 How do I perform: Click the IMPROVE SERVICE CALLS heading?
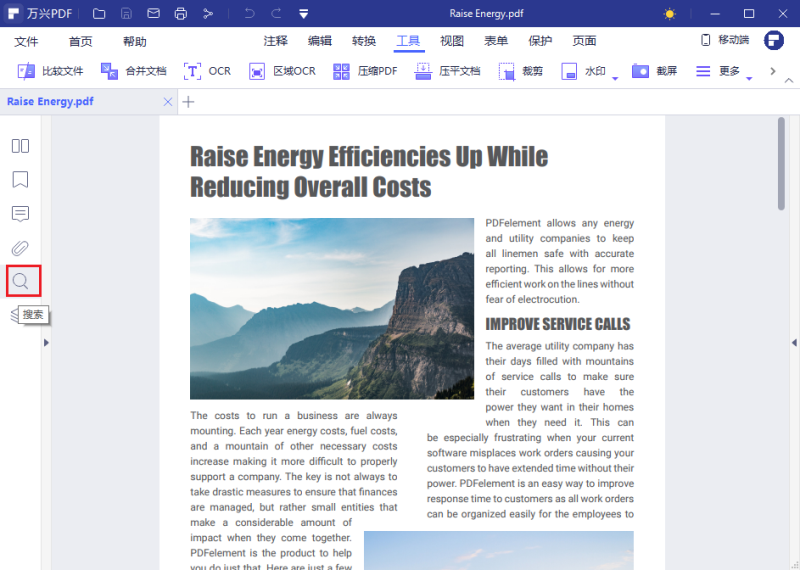[x=558, y=324]
